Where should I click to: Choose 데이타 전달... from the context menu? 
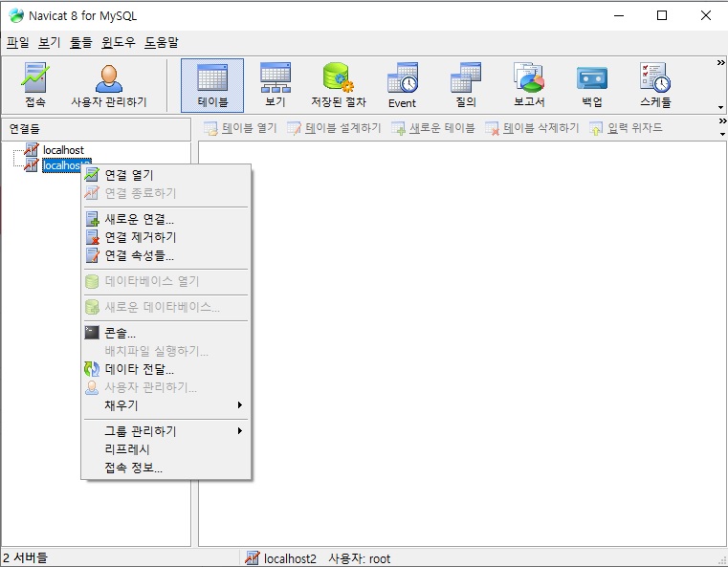[x=166, y=369]
